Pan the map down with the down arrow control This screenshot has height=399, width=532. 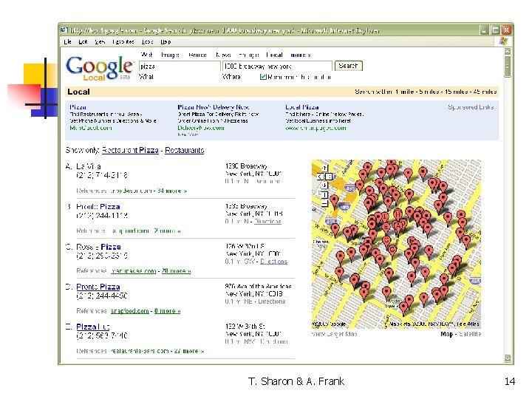click(324, 185)
